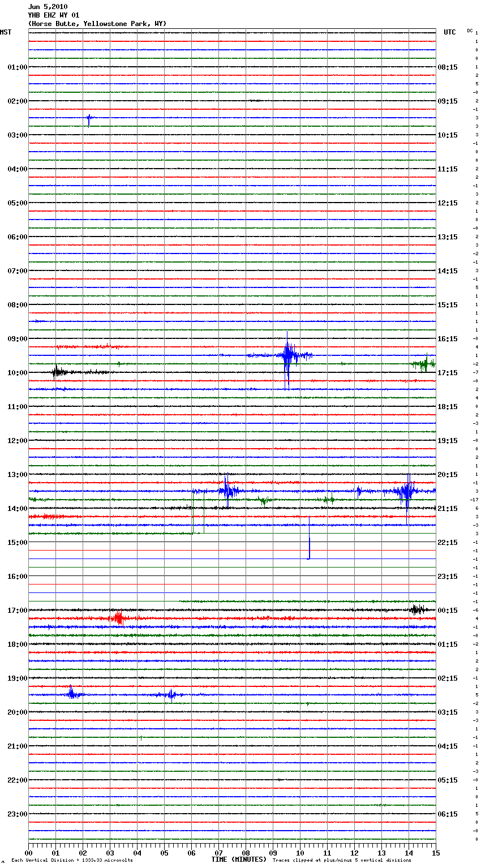The width and height of the screenshot is (481, 868).
Task: Select the "19:00" MST hour label
Action: (17, 678)
